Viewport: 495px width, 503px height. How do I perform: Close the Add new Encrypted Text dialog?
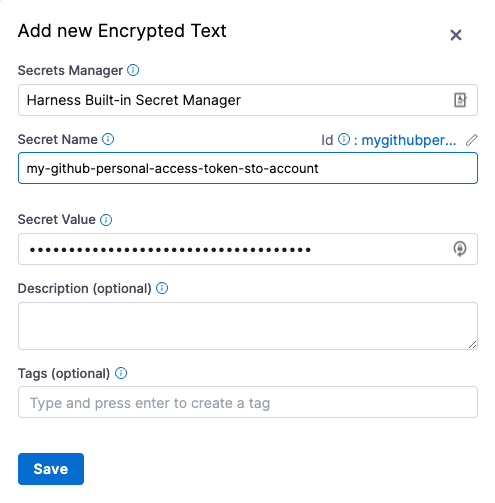click(456, 35)
